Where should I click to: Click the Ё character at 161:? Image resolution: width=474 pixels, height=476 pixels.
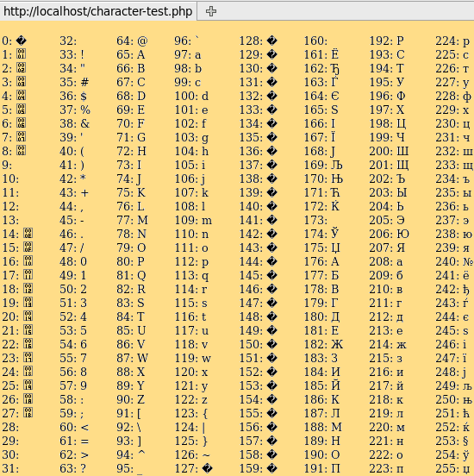click(334, 54)
